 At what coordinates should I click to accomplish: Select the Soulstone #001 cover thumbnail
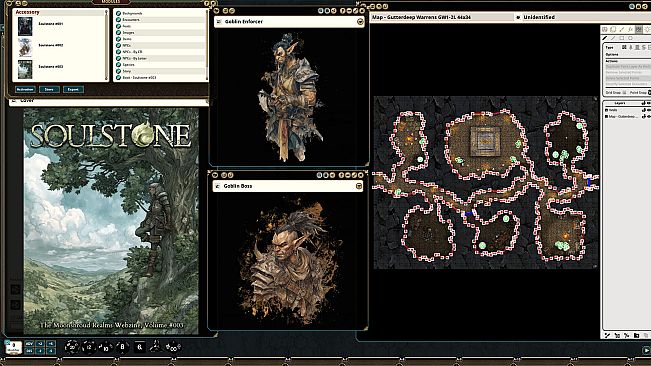pos(25,26)
